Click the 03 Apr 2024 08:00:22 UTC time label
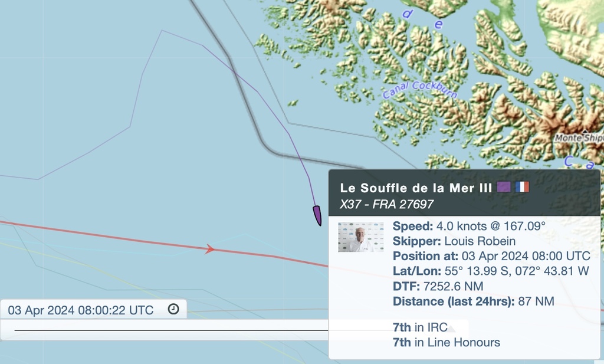Viewport: 604px width, 364px height. point(80,310)
